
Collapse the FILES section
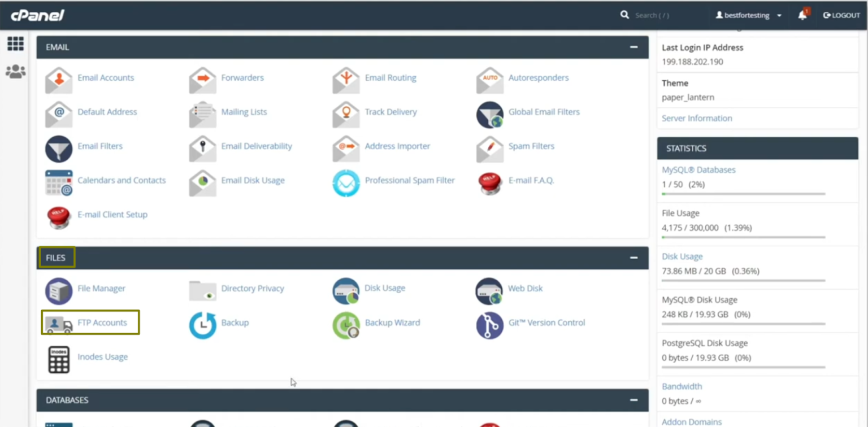click(635, 258)
